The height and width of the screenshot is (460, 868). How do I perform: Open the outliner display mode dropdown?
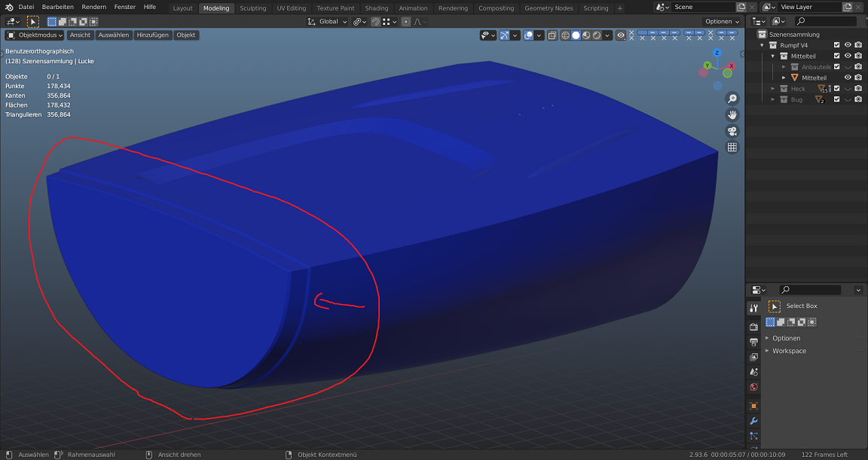point(759,21)
